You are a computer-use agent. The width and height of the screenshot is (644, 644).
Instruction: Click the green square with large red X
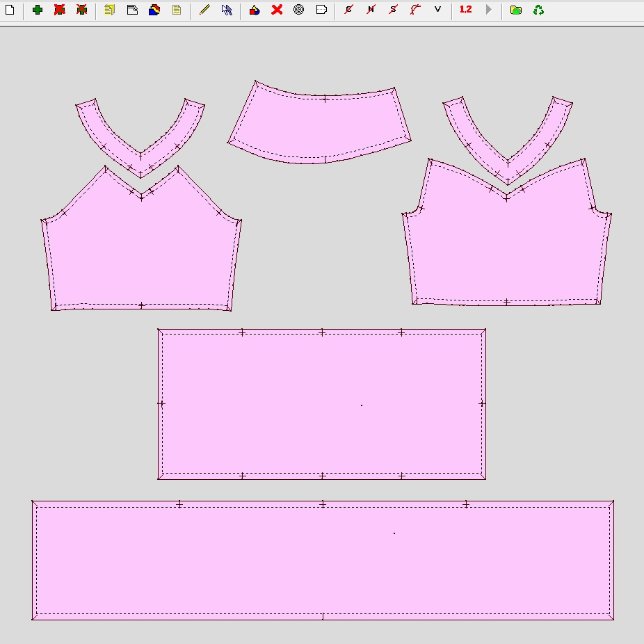click(60, 10)
